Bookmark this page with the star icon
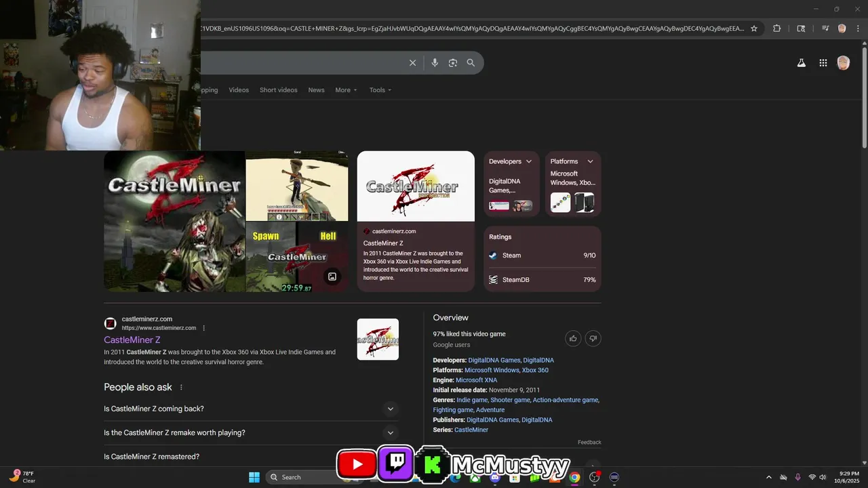The width and height of the screenshot is (868, 488). tap(754, 28)
